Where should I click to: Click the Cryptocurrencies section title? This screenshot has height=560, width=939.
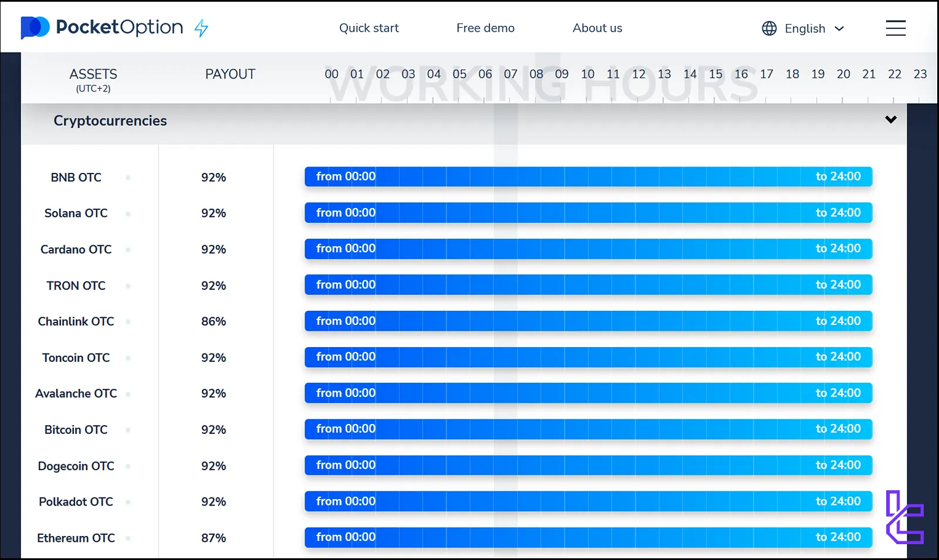click(110, 121)
